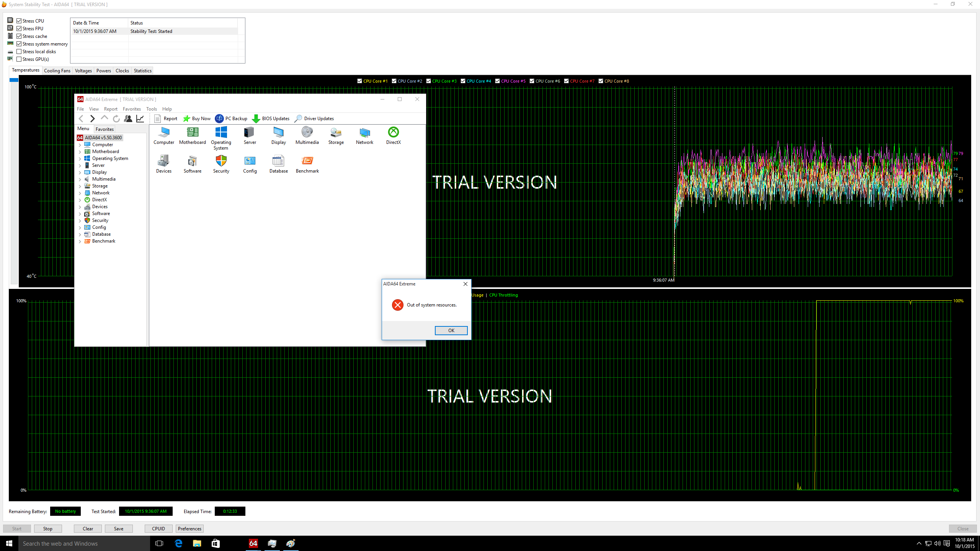Open File Explorer from the taskbar
The width and height of the screenshot is (980, 551).
coord(197,543)
